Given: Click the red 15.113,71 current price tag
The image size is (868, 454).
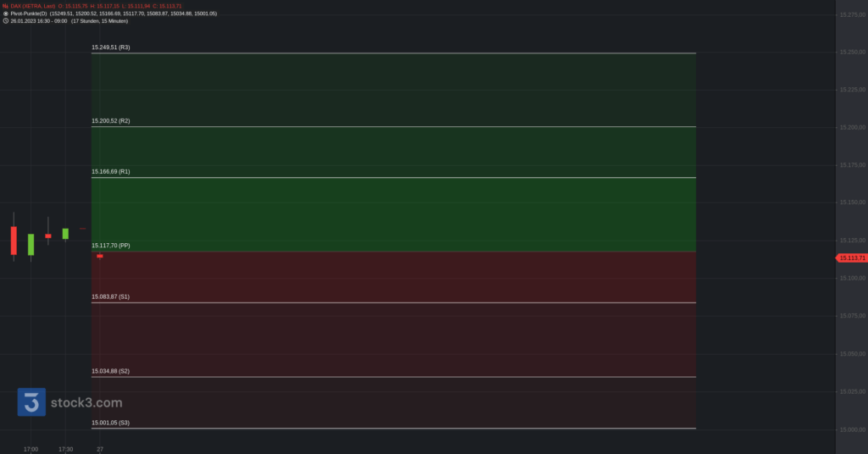Looking at the screenshot, I should [852, 258].
